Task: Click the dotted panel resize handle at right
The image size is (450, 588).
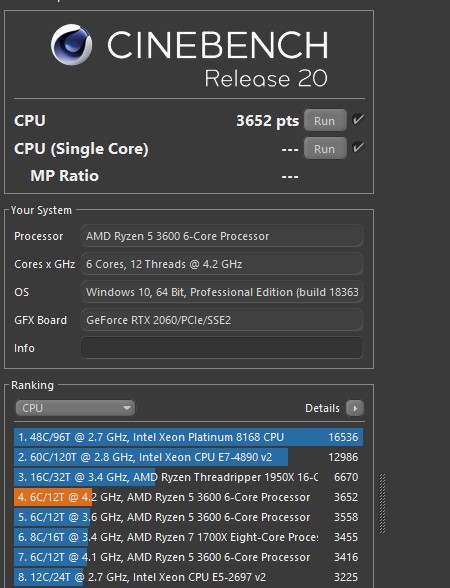Action: point(382,503)
